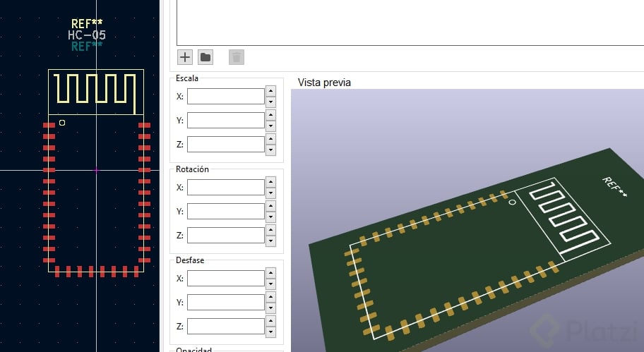644x352 pixels.
Task: Select the yellow REF** reference text
Action: click(x=87, y=24)
